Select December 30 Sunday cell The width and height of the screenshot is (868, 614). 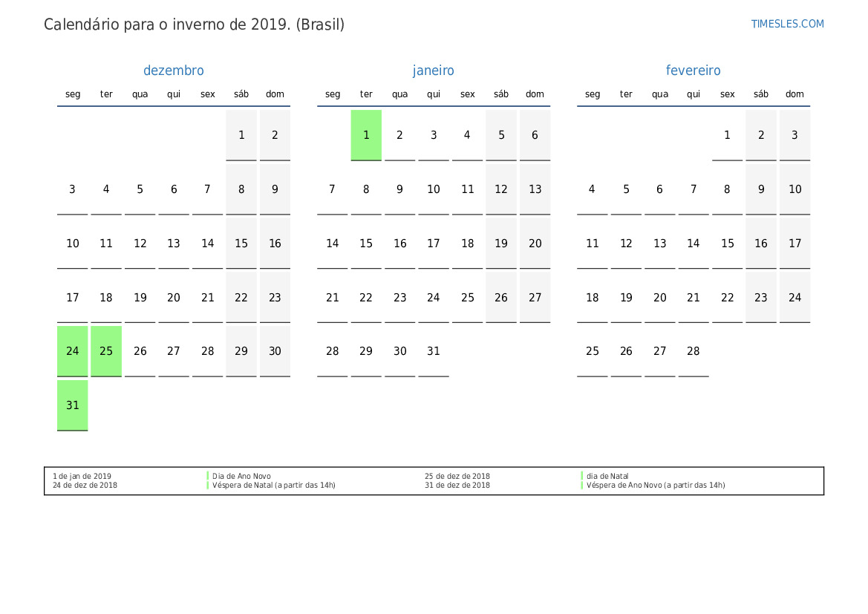click(x=275, y=351)
